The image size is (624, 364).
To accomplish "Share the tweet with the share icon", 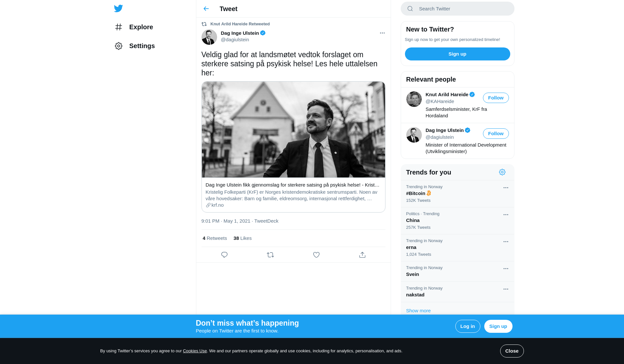I will tap(362, 255).
